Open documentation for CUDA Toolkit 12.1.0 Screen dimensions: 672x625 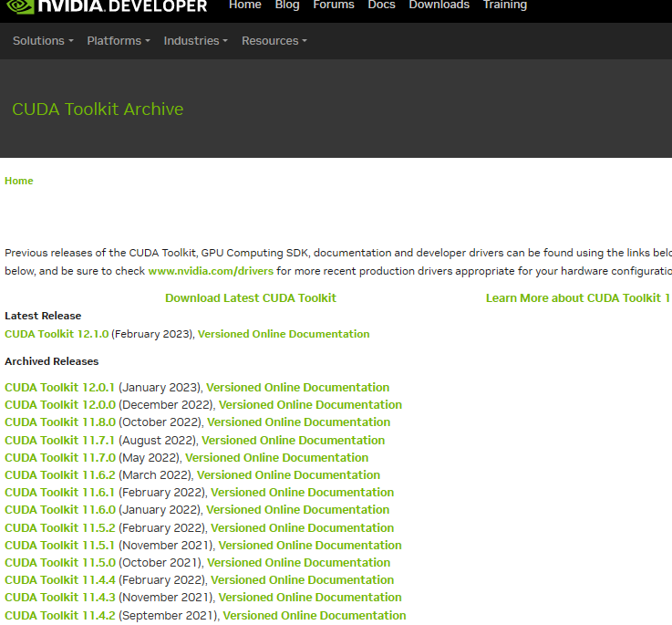(284, 334)
